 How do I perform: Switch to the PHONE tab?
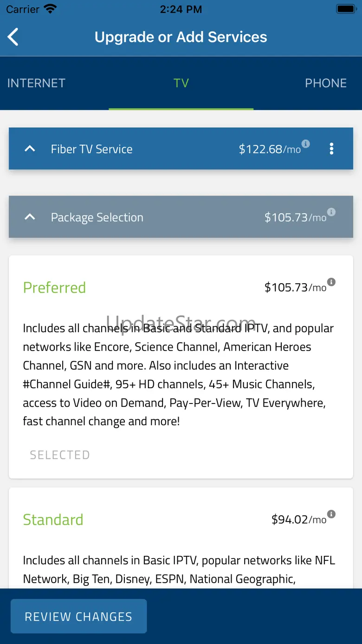(325, 83)
